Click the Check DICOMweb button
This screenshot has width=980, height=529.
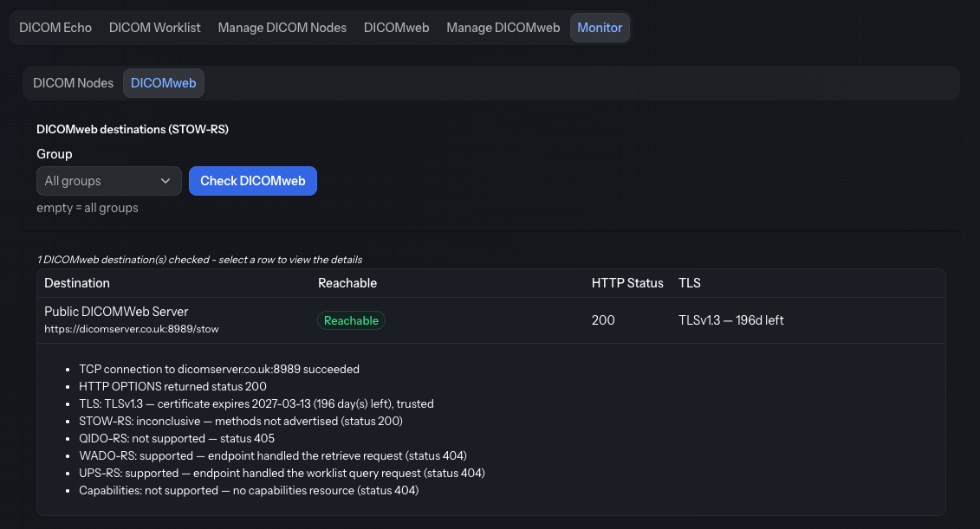(x=252, y=180)
